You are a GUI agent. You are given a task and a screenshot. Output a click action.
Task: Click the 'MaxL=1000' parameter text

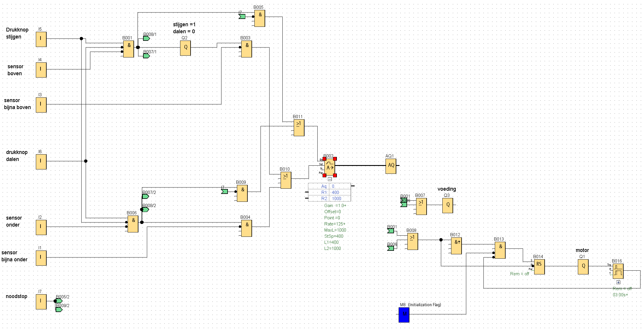tap(335, 230)
